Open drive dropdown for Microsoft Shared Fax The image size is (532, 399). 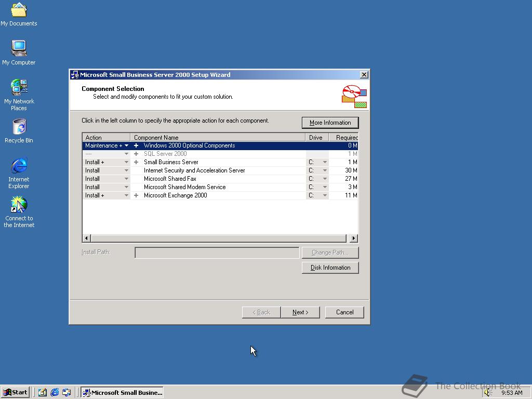pos(325,179)
